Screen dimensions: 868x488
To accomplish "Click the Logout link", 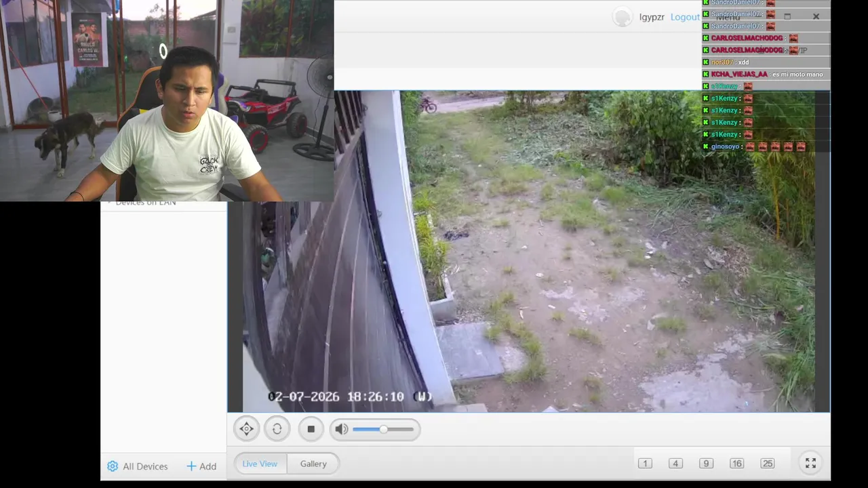I will click(x=685, y=17).
